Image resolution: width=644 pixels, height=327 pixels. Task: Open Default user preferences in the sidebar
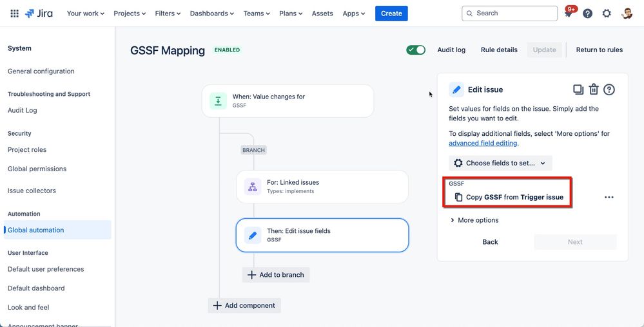coord(46,269)
